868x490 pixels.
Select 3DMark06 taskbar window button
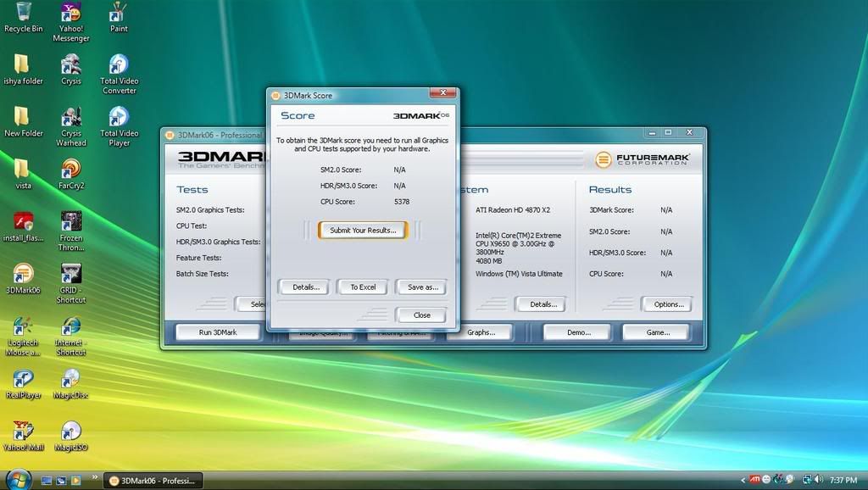153,481
